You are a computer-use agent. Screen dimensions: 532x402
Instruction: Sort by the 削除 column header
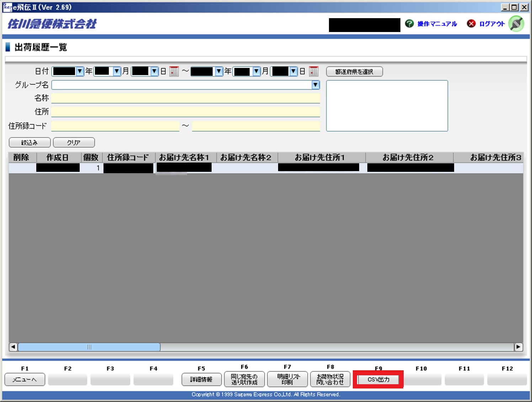tap(22, 157)
